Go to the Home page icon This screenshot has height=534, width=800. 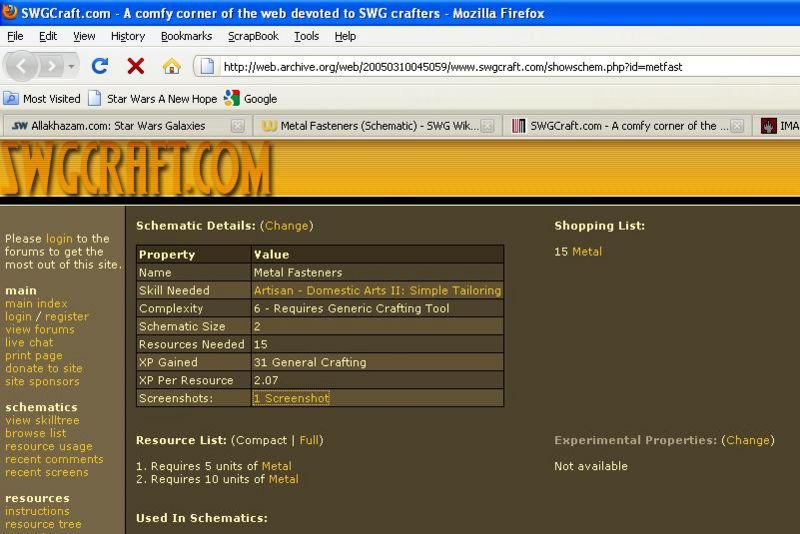pos(171,66)
